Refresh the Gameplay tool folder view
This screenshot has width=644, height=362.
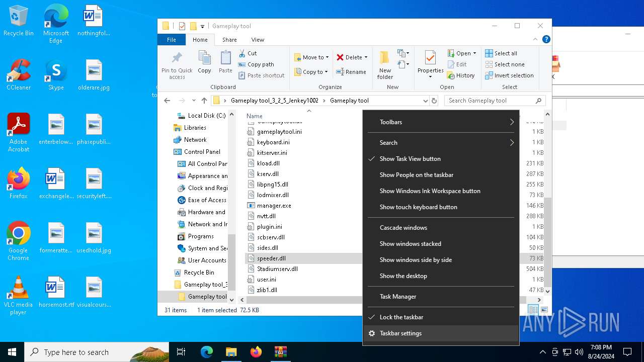pyautogui.click(x=434, y=101)
